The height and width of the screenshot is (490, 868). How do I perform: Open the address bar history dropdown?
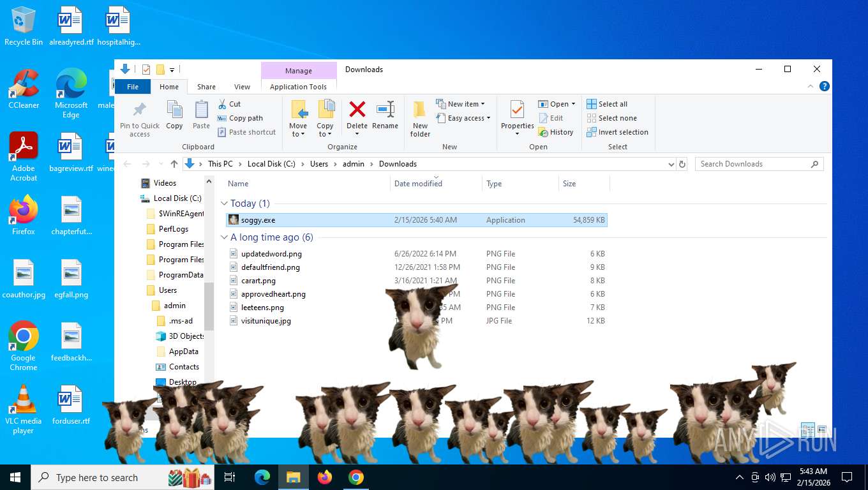[671, 164]
